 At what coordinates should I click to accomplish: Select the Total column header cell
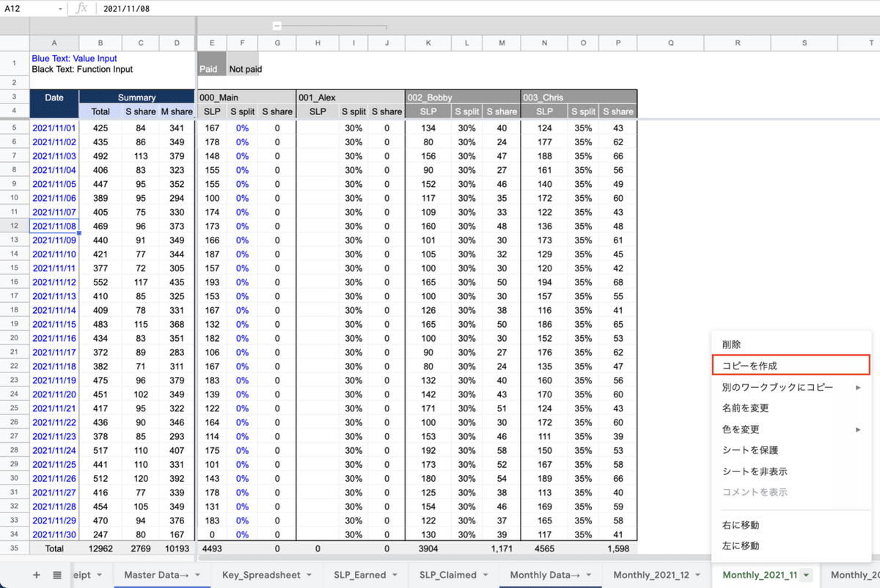click(100, 111)
